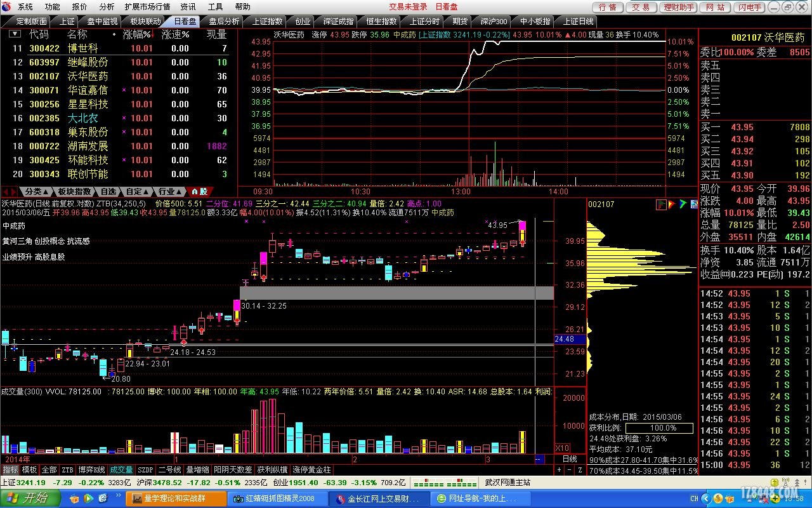Select the 博弈K线 indicator tab
Viewport: 812px width, 508px height.
pos(91,470)
